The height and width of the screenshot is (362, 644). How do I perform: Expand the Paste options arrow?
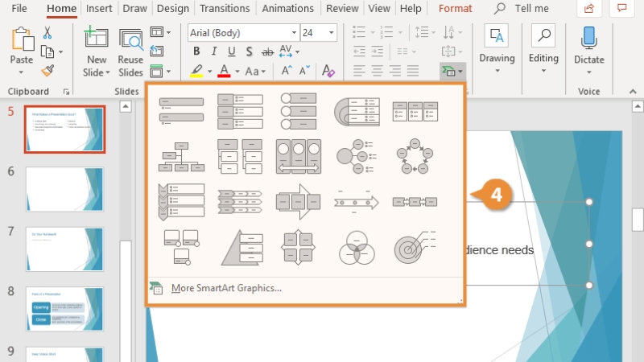pyautogui.click(x=21, y=72)
